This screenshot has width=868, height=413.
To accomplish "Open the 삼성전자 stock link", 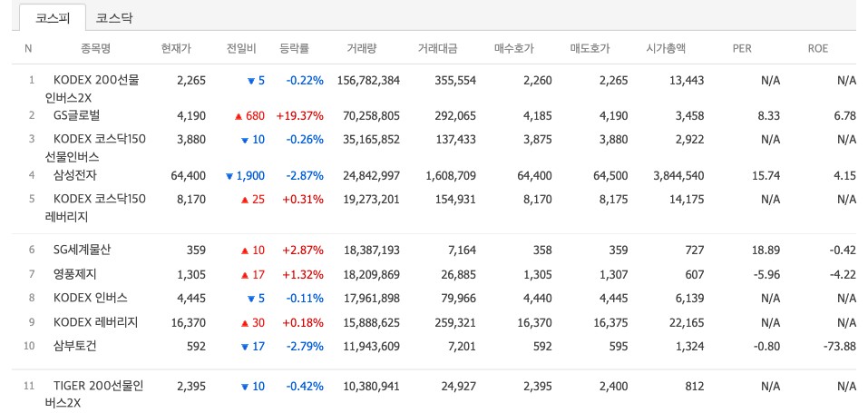I will [75, 176].
